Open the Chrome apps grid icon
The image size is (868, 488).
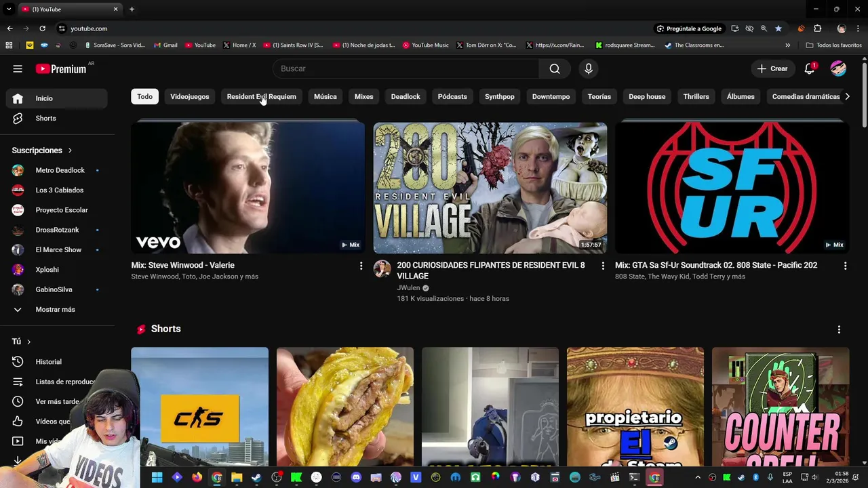9,45
